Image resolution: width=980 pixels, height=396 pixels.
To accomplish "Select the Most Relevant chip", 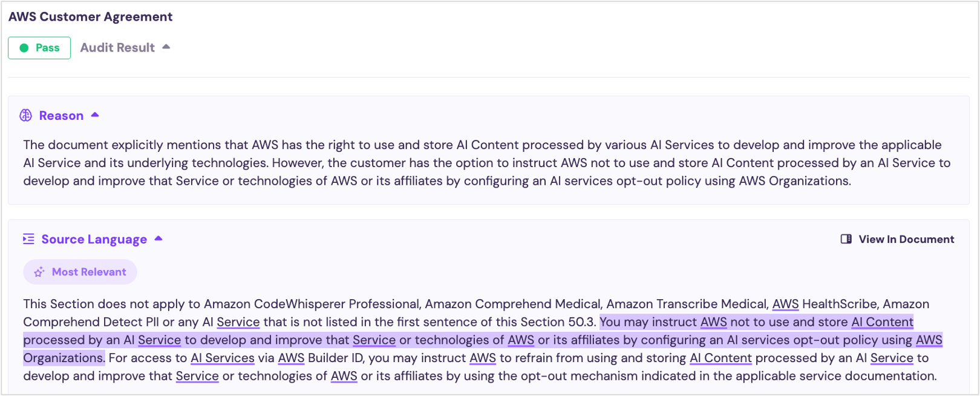I will (x=80, y=272).
